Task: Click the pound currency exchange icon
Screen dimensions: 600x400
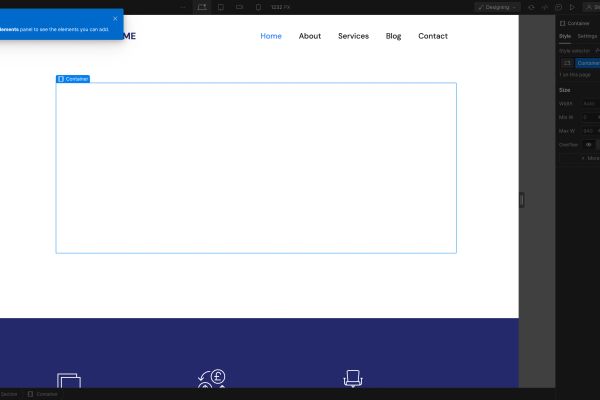Action: click(x=212, y=378)
